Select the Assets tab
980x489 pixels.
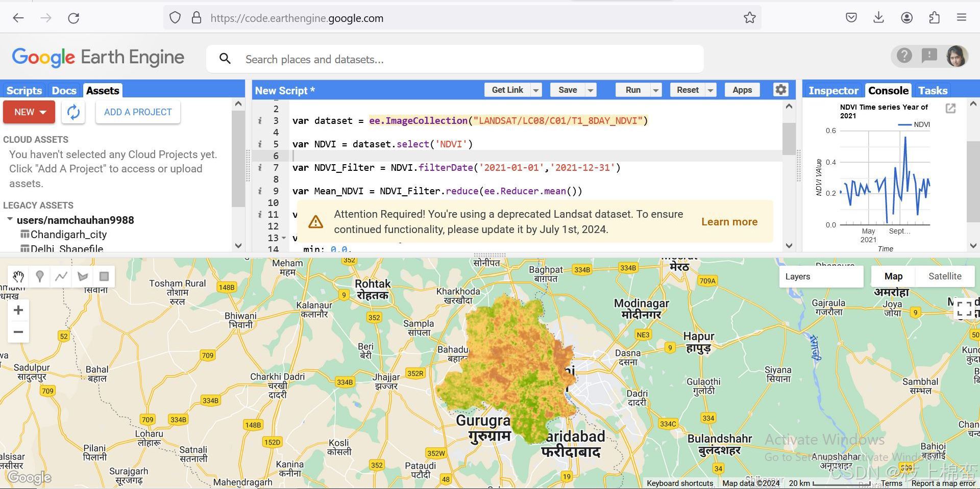point(103,90)
